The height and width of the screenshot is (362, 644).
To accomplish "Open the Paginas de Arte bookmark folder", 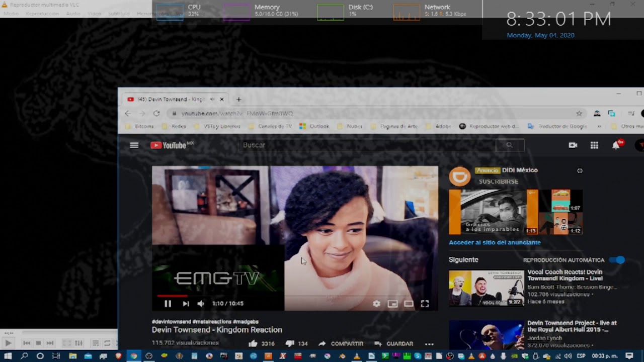I will tap(394, 127).
